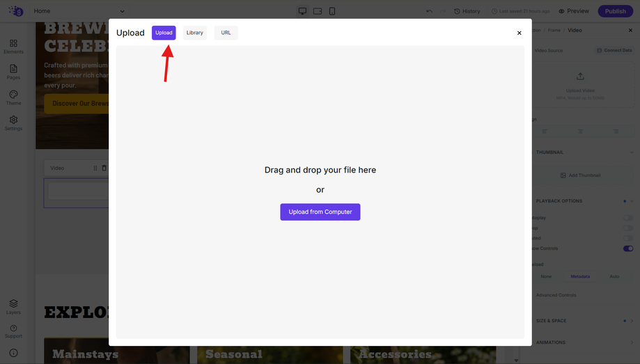
Task: Click the app logo icon
Action: (x=16, y=11)
